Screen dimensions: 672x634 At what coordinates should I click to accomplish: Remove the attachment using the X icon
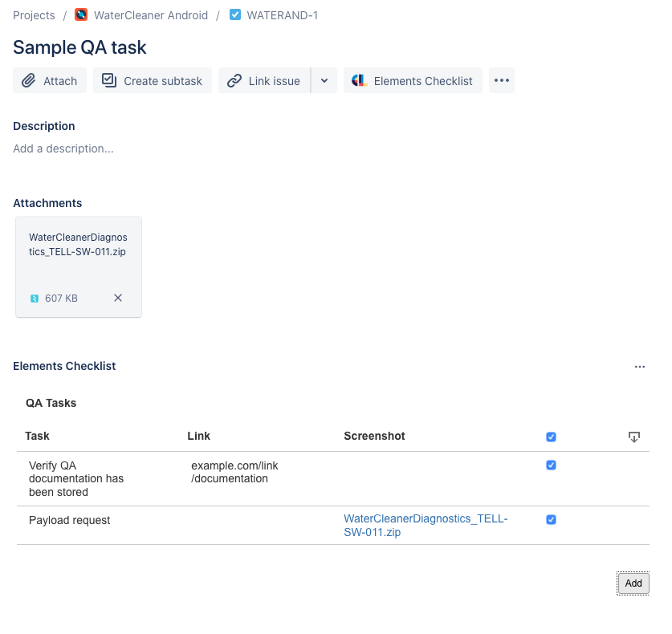[x=117, y=298]
